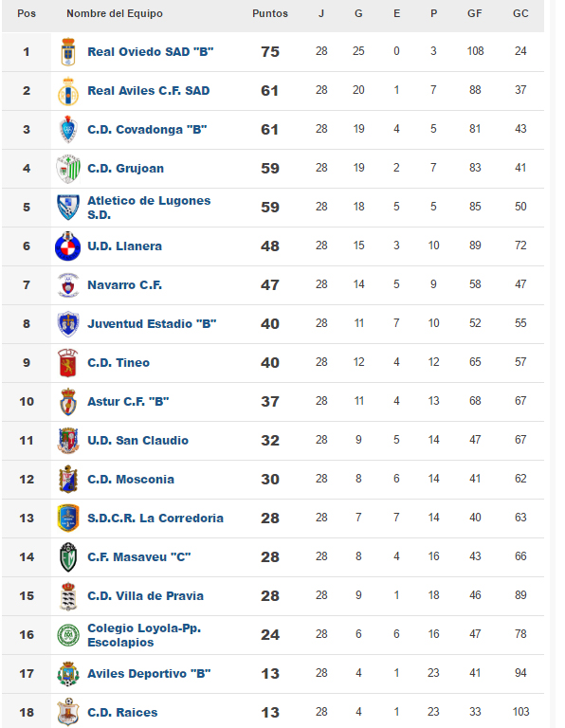
Task: Open Juventud Estadio "B" team link
Action: pyautogui.click(x=152, y=323)
